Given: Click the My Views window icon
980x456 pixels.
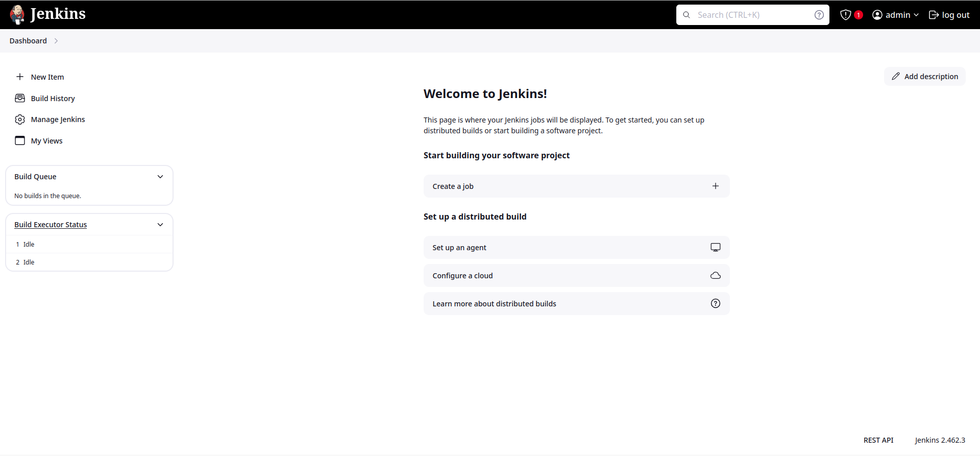Looking at the screenshot, I should click(x=20, y=140).
